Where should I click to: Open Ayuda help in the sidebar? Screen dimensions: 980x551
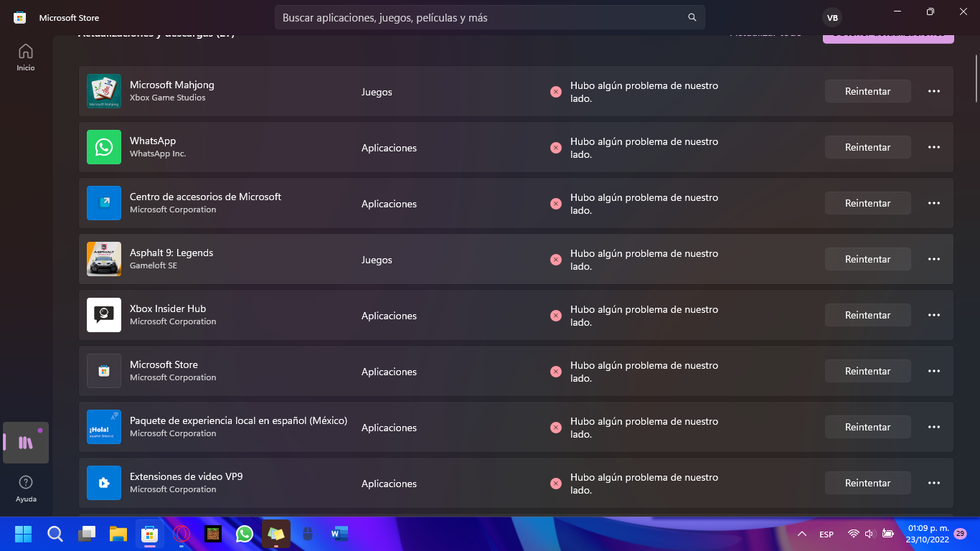coord(26,489)
